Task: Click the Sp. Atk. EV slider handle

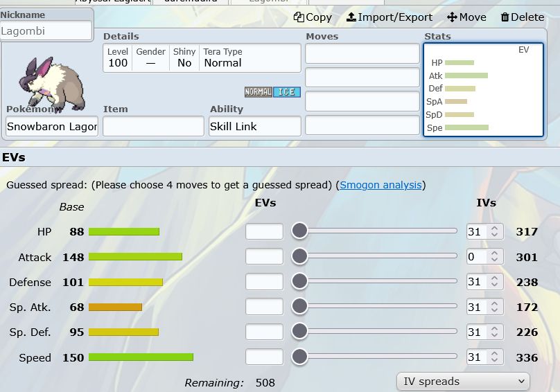Action: coord(299,306)
